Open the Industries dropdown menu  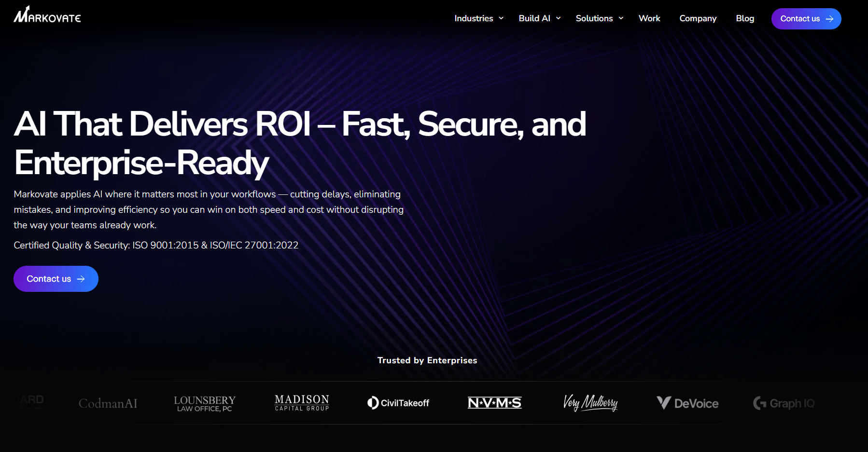pos(479,18)
